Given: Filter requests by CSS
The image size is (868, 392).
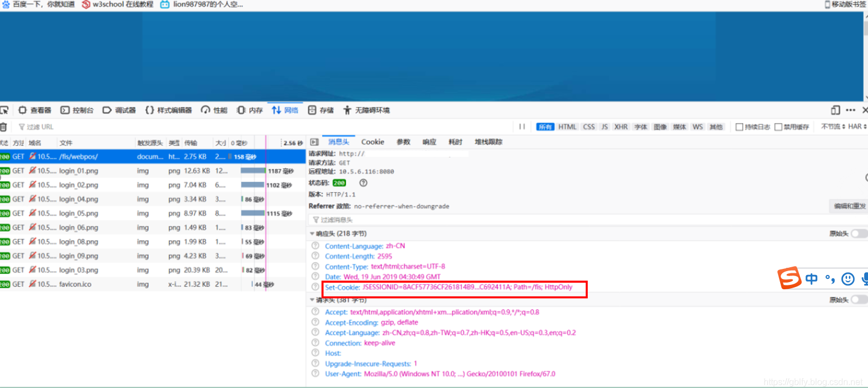Looking at the screenshot, I should (x=589, y=127).
